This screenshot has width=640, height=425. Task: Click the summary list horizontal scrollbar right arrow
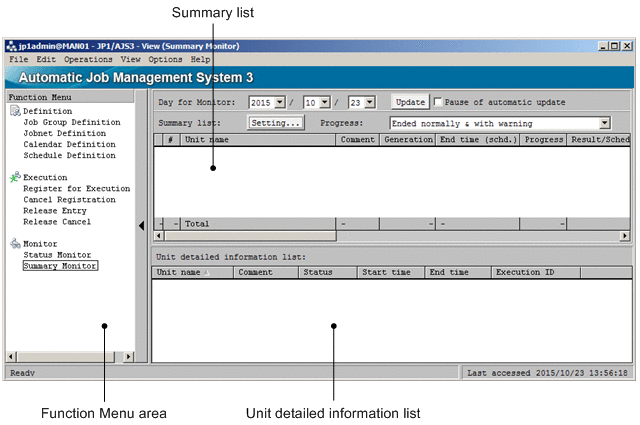pyautogui.click(x=625, y=236)
